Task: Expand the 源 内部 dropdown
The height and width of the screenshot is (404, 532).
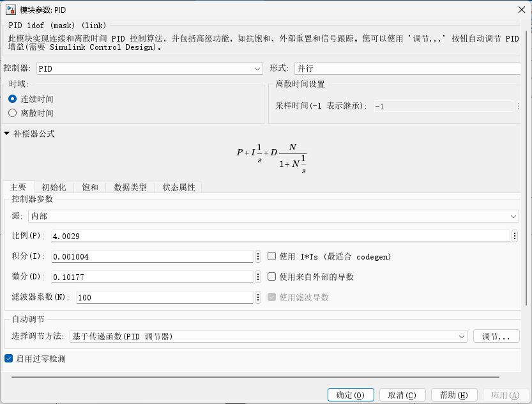Action: [x=273, y=217]
